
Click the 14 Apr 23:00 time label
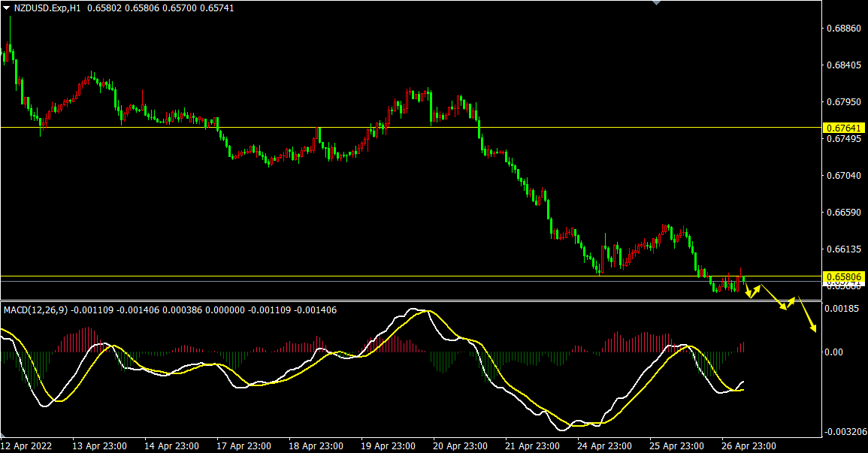point(171,445)
